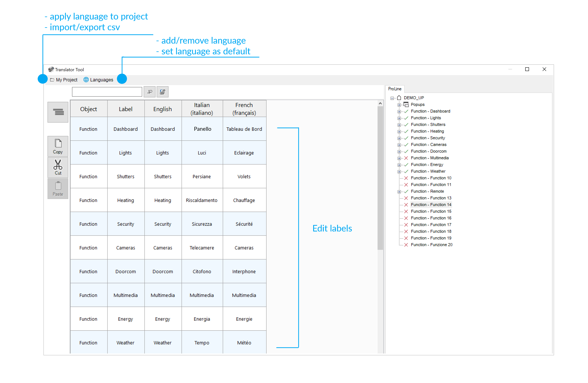Click the Popups window icon in tree
The width and height of the screenshot is (588, 383).
pyautogui.click(x=406, y=104)
